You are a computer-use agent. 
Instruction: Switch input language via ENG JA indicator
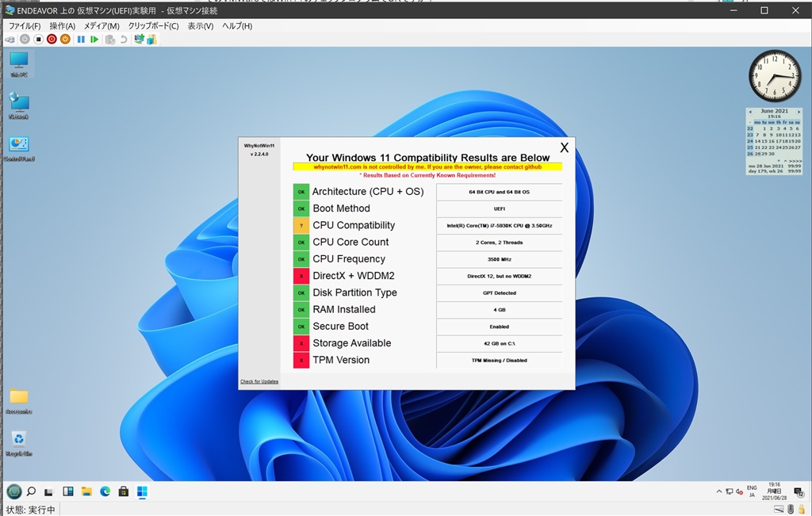(752, 491)
